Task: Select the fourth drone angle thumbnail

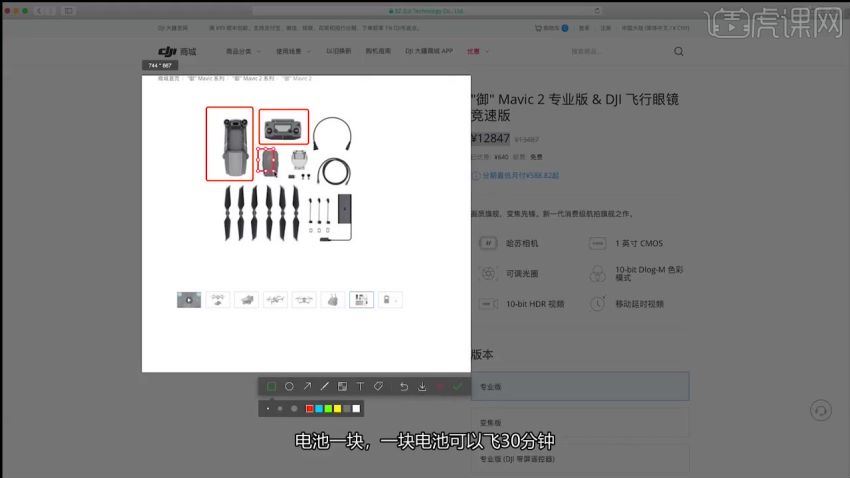Action: tap(275, 300)
